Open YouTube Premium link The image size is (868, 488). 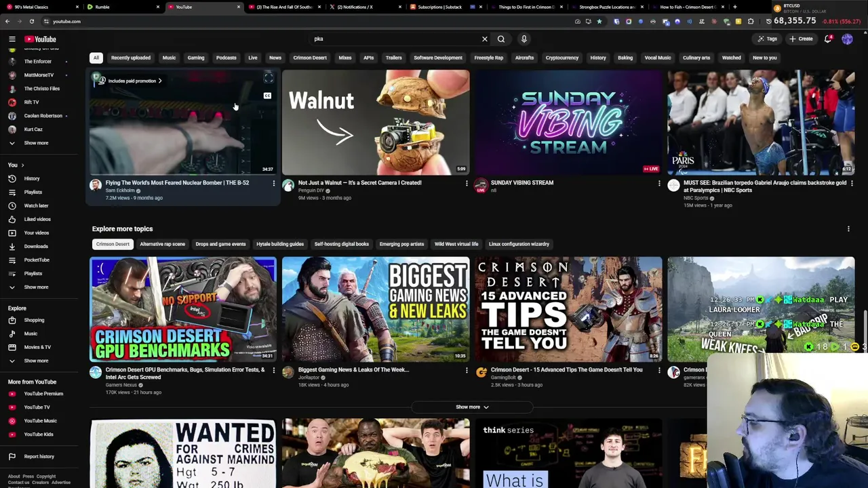pyautogui.click(x=43, y=394)
